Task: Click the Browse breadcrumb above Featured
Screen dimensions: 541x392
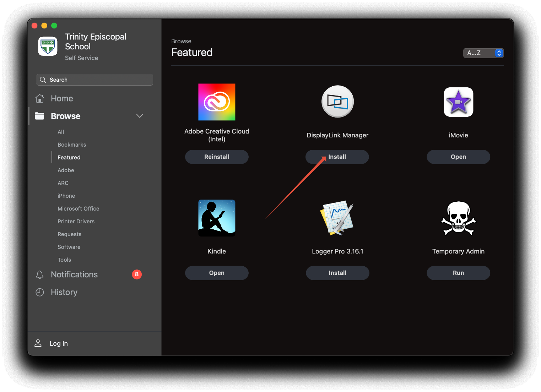Action: [x=181, y=41]
